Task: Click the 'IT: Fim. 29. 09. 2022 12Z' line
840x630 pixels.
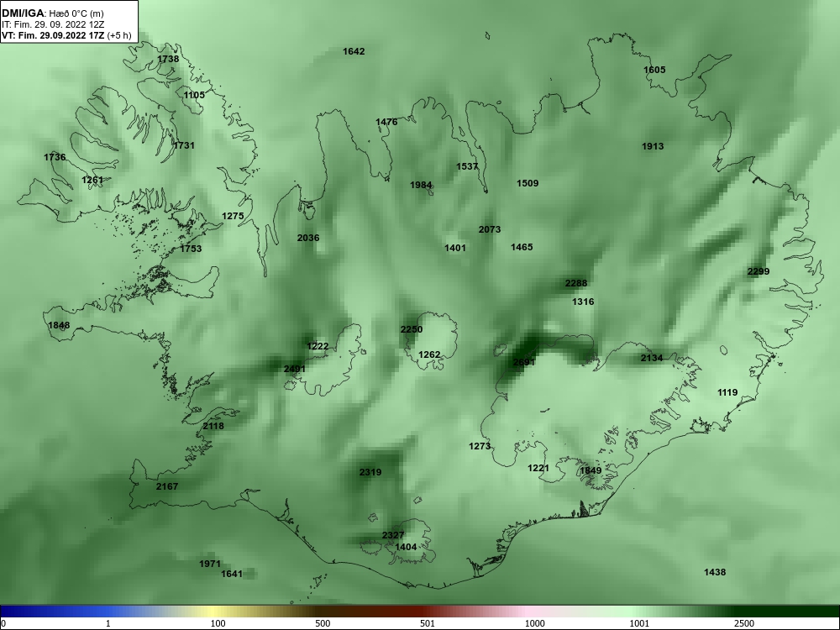Action: 53,24
